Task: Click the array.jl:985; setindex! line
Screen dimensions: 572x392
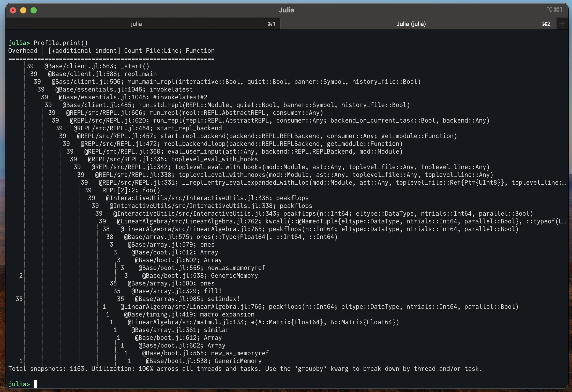Action: (178, 299)
